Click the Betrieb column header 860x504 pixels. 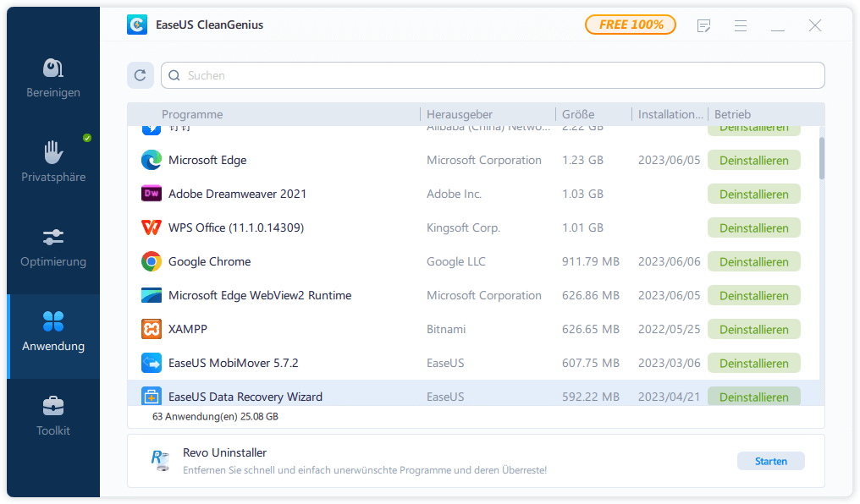tap(732, 114)
